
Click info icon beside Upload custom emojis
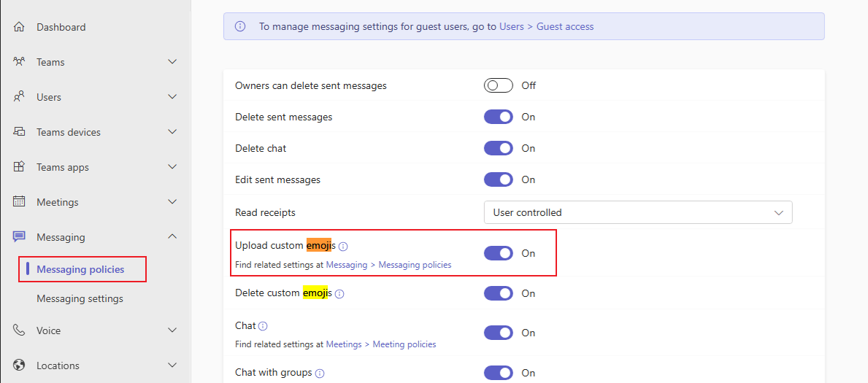[343, 246]
